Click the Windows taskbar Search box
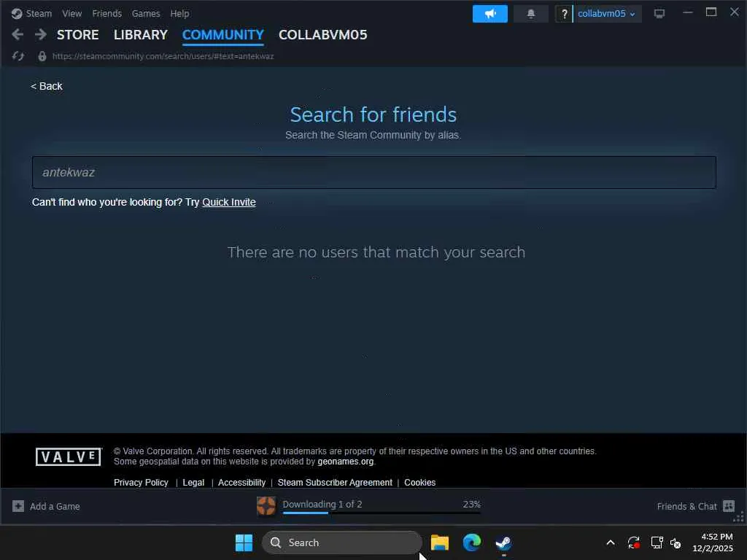 click(x=342, y=542)
